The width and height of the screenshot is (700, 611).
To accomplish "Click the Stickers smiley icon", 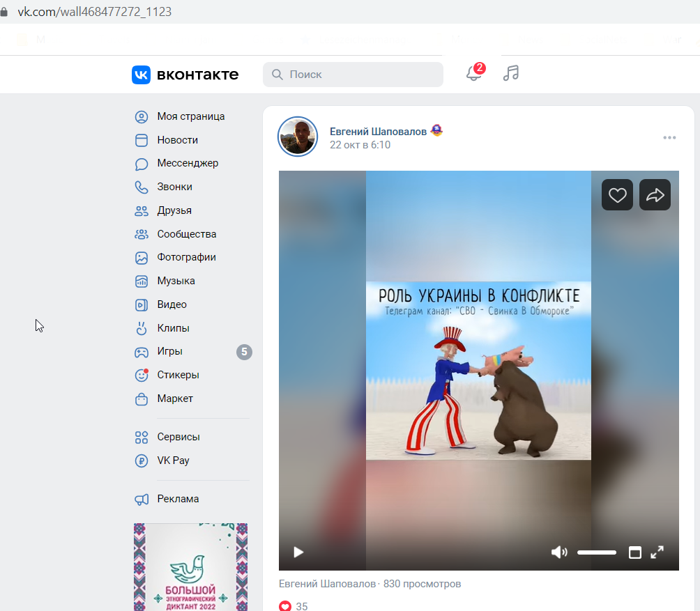I will [x=142, y=376].
